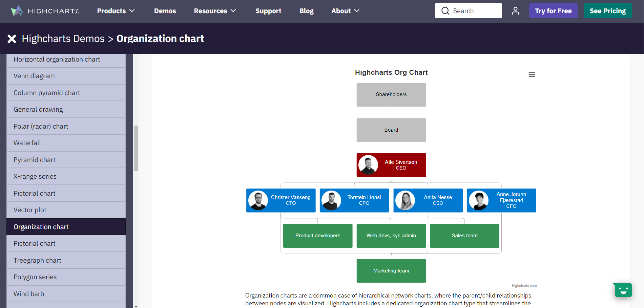Click Christer Vasseng's profile photo
Viewport: 644px width, 308px height.
click(258, 200)
